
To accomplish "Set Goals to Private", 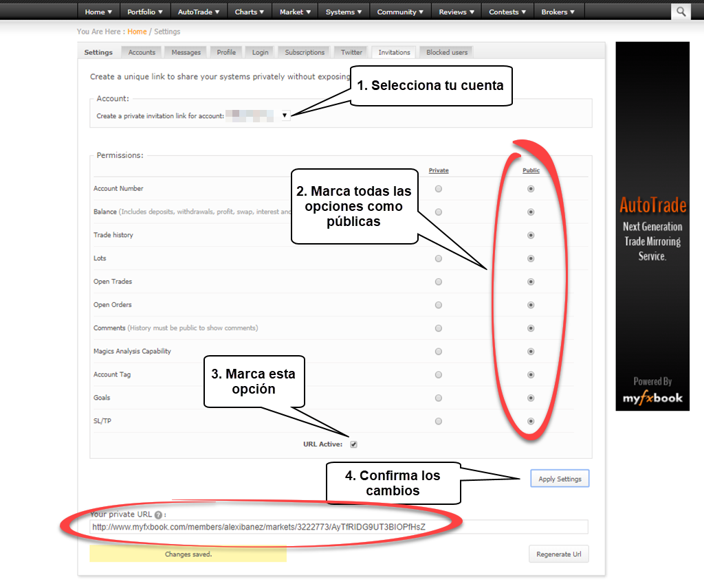I will 438,398.
